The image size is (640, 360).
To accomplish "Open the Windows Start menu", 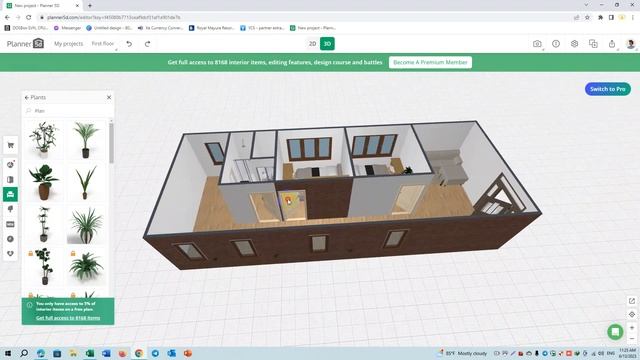I will tap(7, 353).
